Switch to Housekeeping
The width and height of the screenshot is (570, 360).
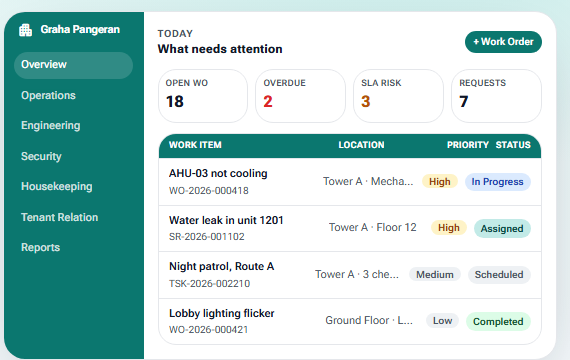point(57,187)
